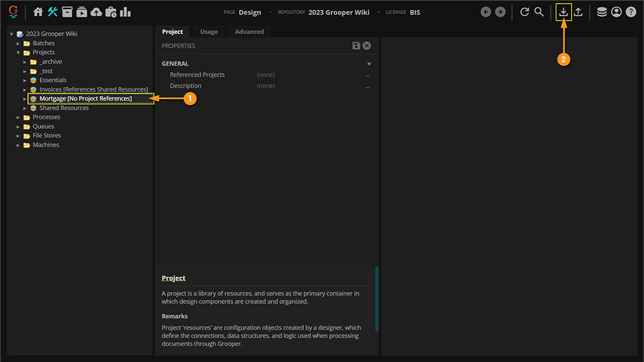The width and height of the screenshot is (644, 362).
Task: Collapse the GENERAL properties section
Action: (x=369, y=64)
